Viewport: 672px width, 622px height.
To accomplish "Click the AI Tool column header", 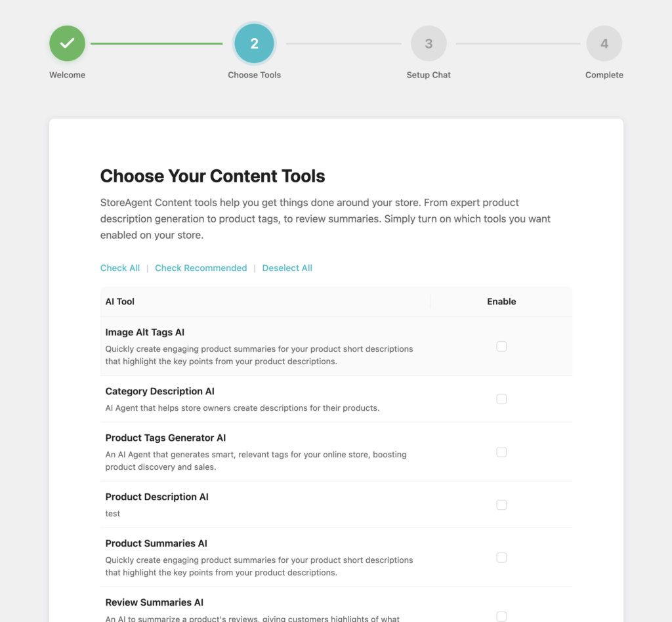I will [x=119, y=301].
